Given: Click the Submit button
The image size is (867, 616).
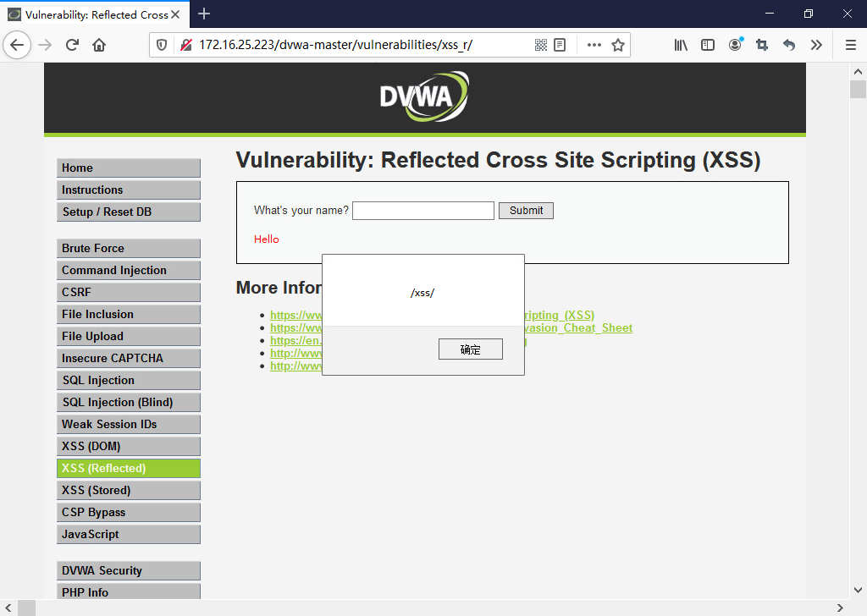Looking at the screenshot, I should coord(526,211).
